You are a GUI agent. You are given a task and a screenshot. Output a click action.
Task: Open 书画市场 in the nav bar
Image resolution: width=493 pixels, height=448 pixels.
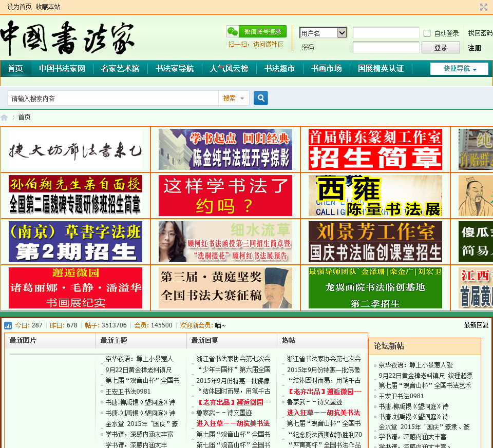pyautogui.click(x=327, y=68)
